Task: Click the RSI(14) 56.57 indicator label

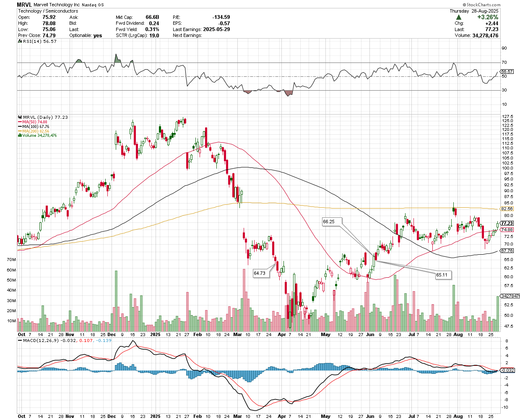Action: click(x=38, y=42)
